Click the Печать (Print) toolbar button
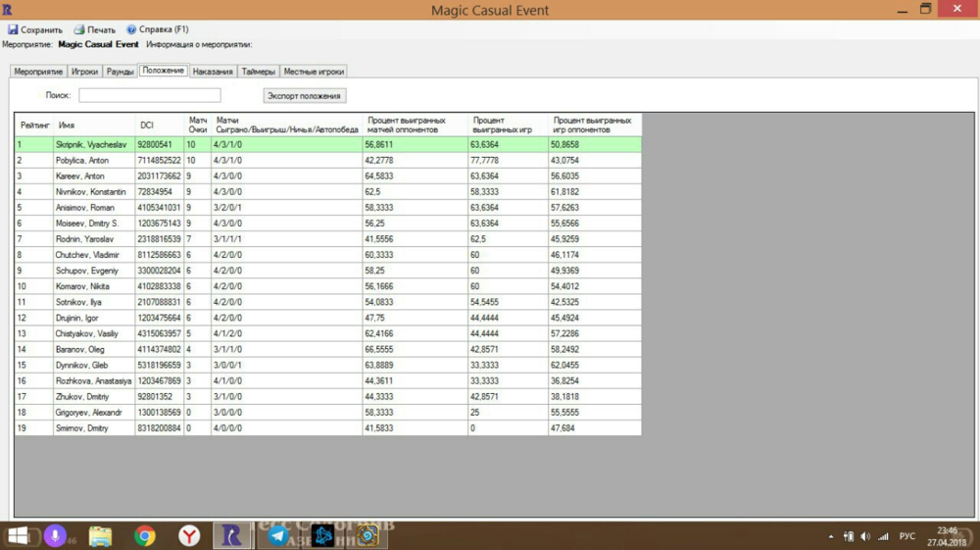980x550 pixels. 95,29
